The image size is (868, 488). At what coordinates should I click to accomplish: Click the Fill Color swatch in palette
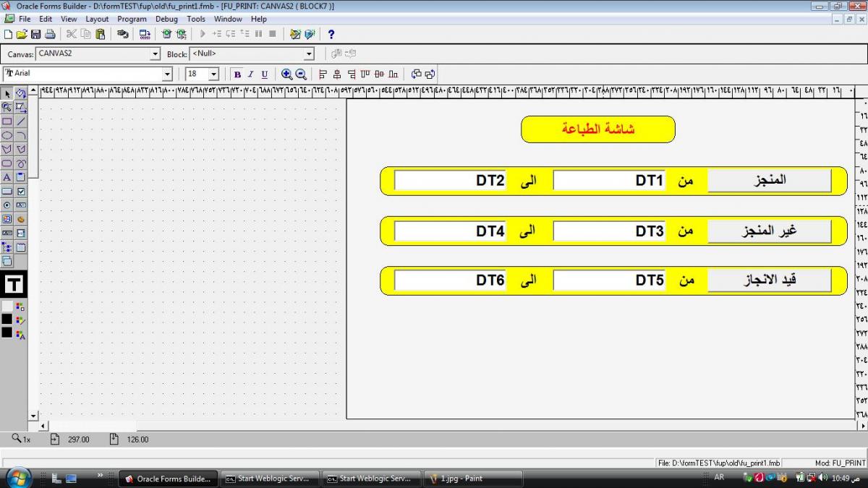(7, 307)
